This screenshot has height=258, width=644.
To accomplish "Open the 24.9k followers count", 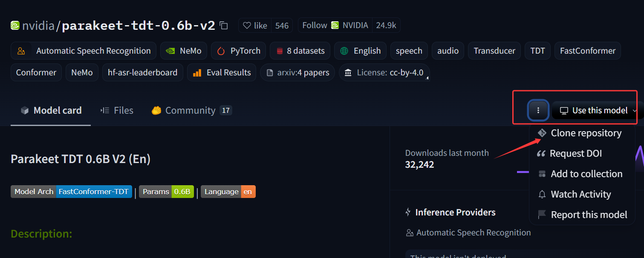I will pos(386,26).
